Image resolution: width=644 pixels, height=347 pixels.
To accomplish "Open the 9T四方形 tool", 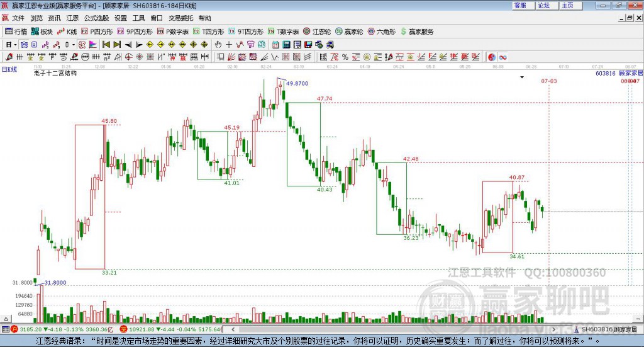I will click(246, 31).
